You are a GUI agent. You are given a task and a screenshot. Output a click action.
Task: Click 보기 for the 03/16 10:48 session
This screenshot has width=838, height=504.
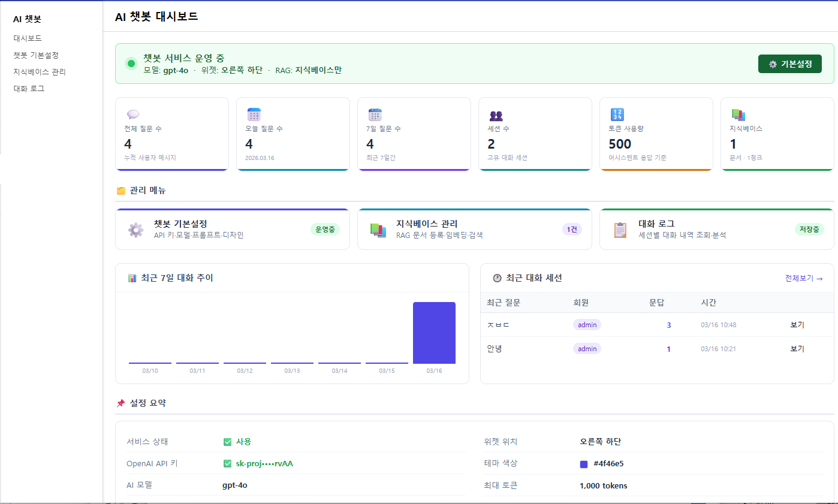797,325
